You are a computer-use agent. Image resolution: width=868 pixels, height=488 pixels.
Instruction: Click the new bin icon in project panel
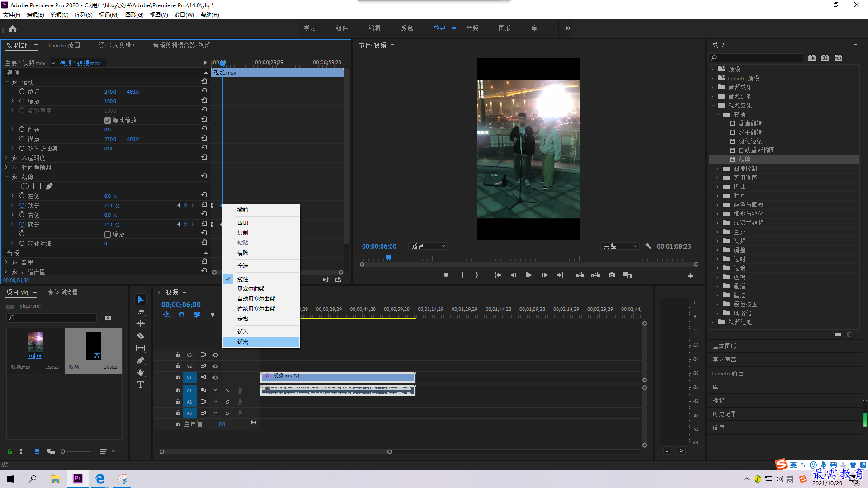(108, 318)
